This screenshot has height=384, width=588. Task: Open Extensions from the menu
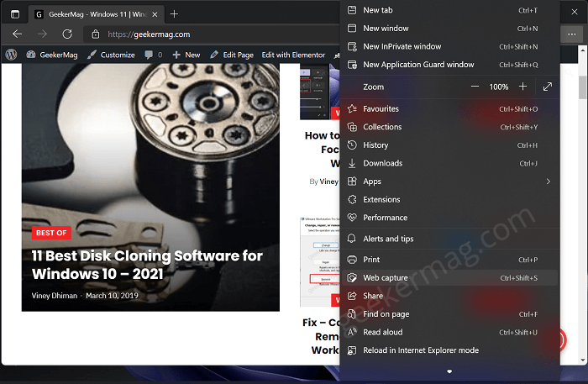(x=449, y=199)
